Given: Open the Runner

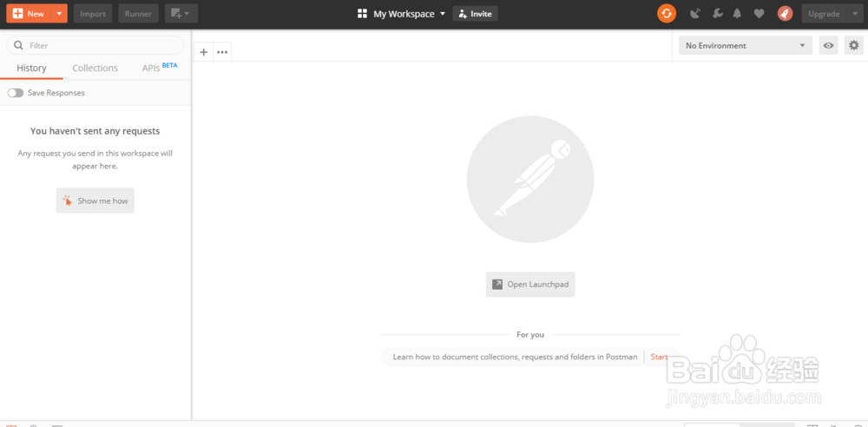Looking at the screenshot, I should [x=138, y=13].
